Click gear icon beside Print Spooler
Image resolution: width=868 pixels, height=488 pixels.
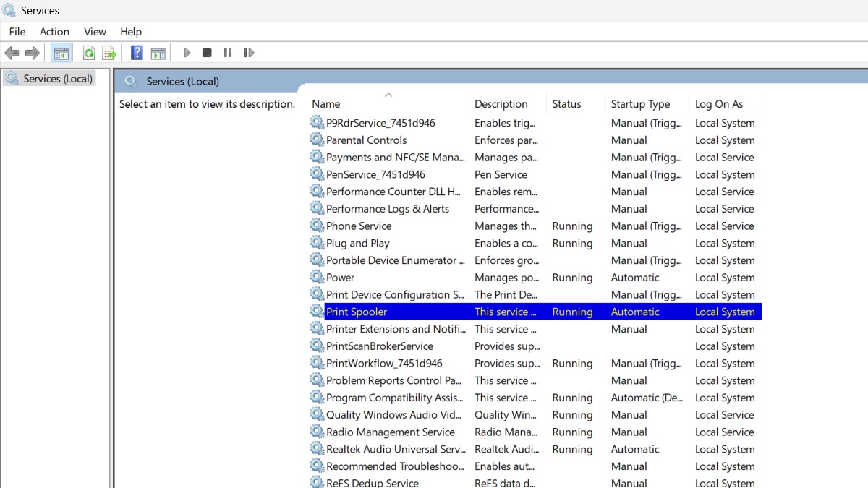click(317, 311)
